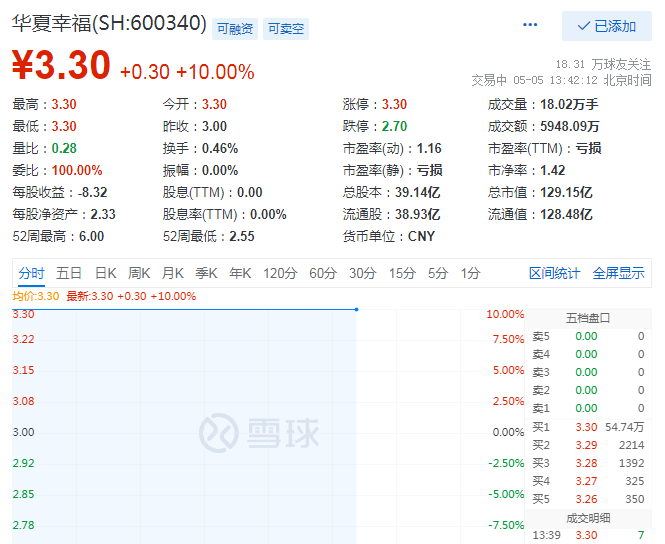This screenshot has height=544, width=665.
Task: Click the 均价:3.30 label above the chart
Action: [x=36, y=296]
